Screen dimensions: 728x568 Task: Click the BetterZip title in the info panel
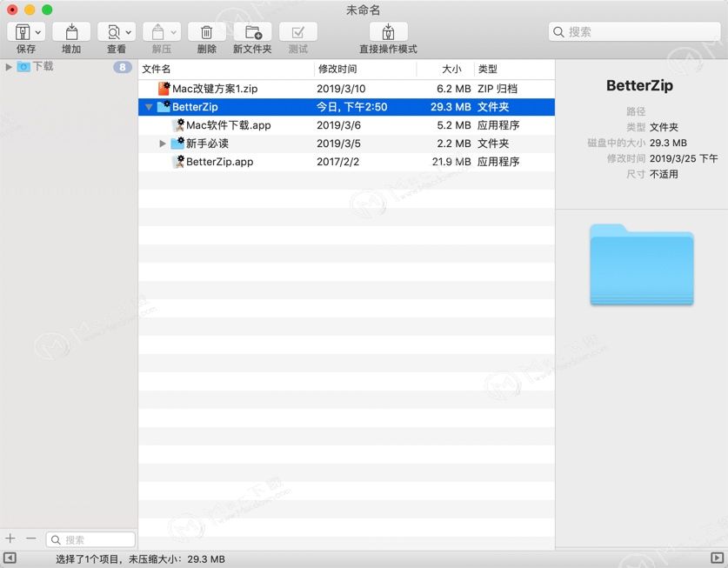[639, 85]
